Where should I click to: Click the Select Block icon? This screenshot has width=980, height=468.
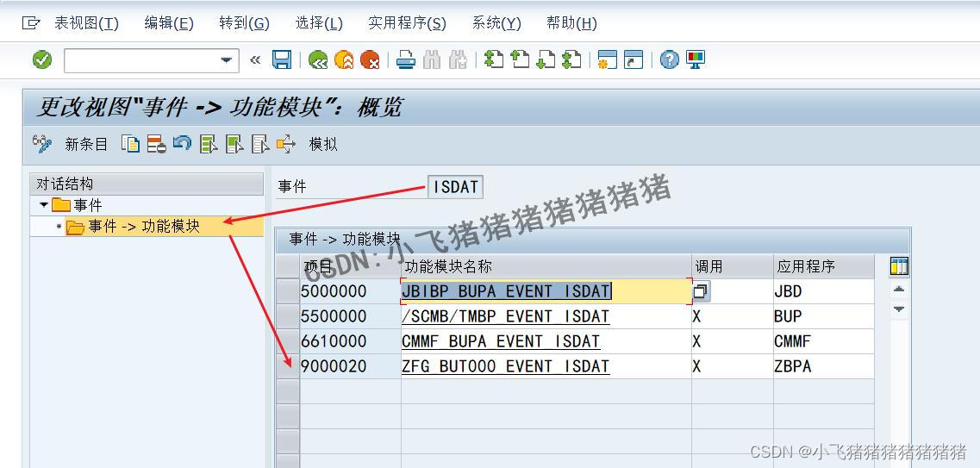coord(234,144)
